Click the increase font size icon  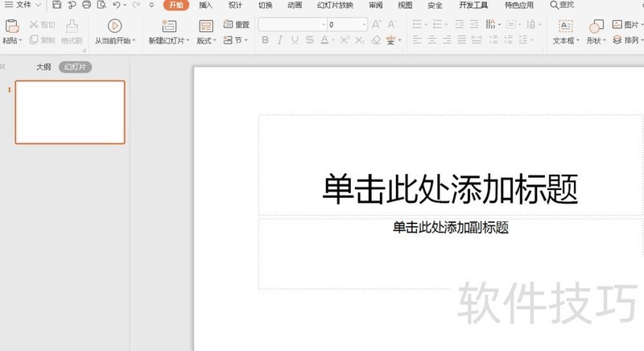376,25
